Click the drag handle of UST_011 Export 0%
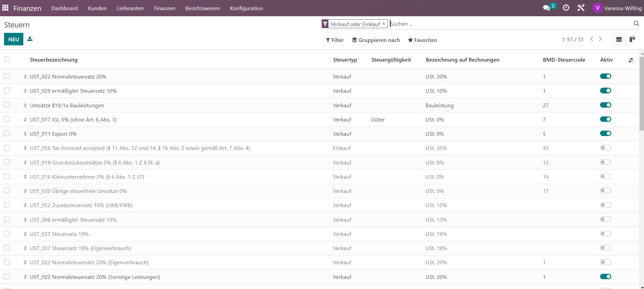The image size is (644, 289). [25, 134]
